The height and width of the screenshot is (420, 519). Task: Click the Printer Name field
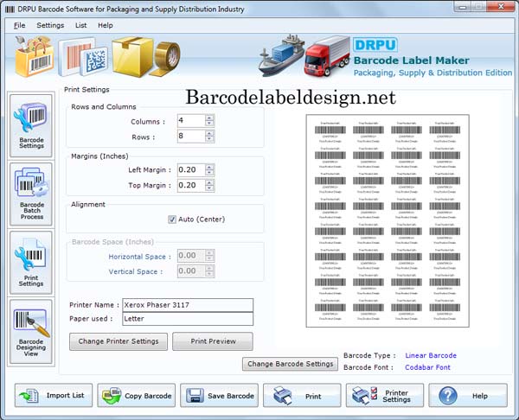click(x=188, y=305)
